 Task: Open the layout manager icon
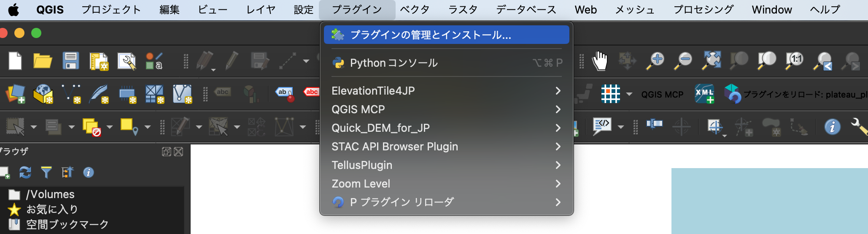pyautogui.click(x=127, y=61)
